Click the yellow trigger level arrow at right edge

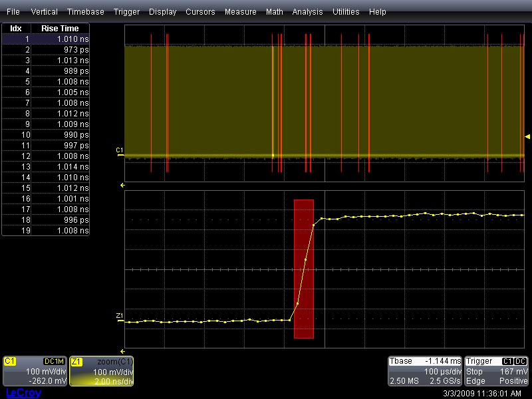tap(527, 136)
